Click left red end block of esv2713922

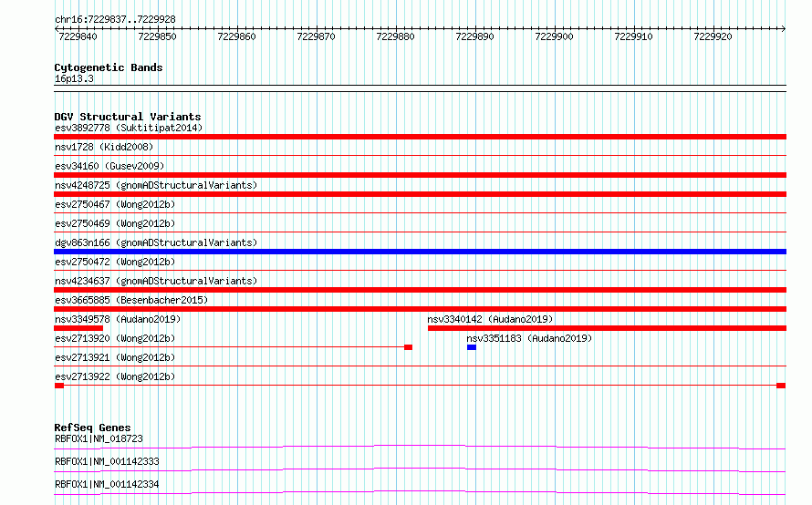[x=59, y=386]
